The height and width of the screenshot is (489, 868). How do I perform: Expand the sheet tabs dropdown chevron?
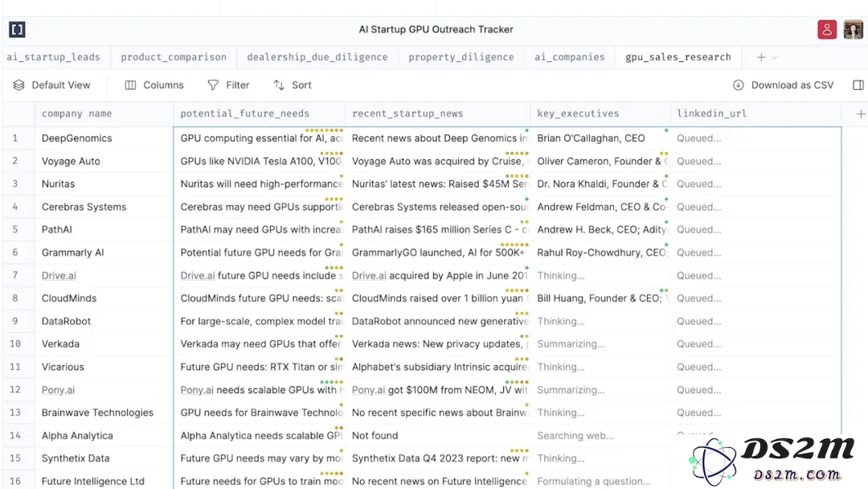775,58
